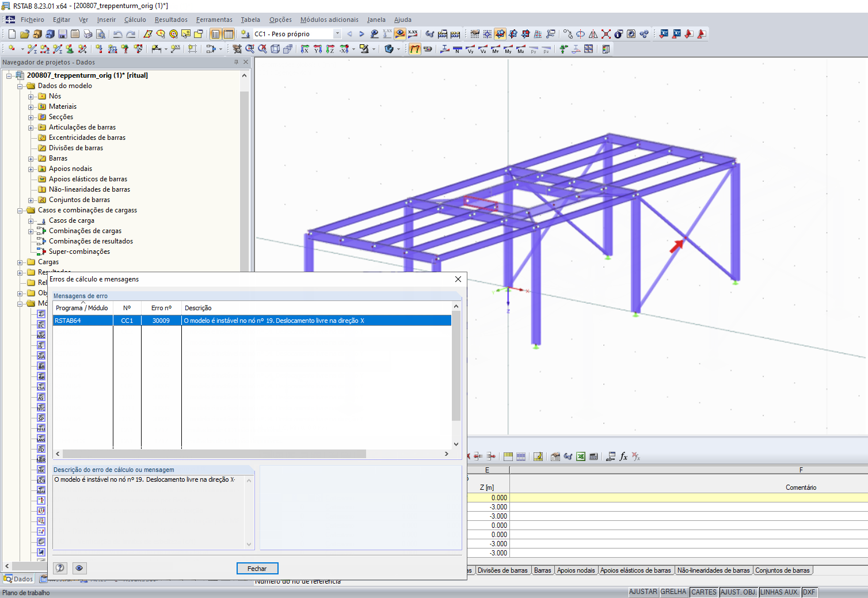Click the help question mark dialog button
Image resolution: width=868 pixels, height=598 pixels.
60,568
